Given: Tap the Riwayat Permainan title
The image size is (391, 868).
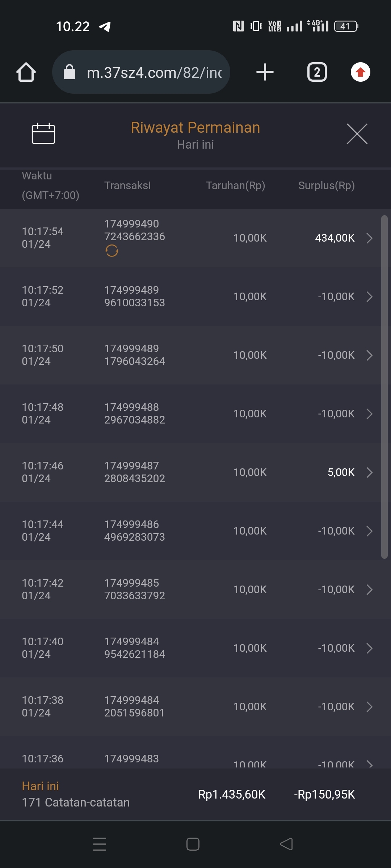Looking at the screenshot, I should click(x=195, y=128).
